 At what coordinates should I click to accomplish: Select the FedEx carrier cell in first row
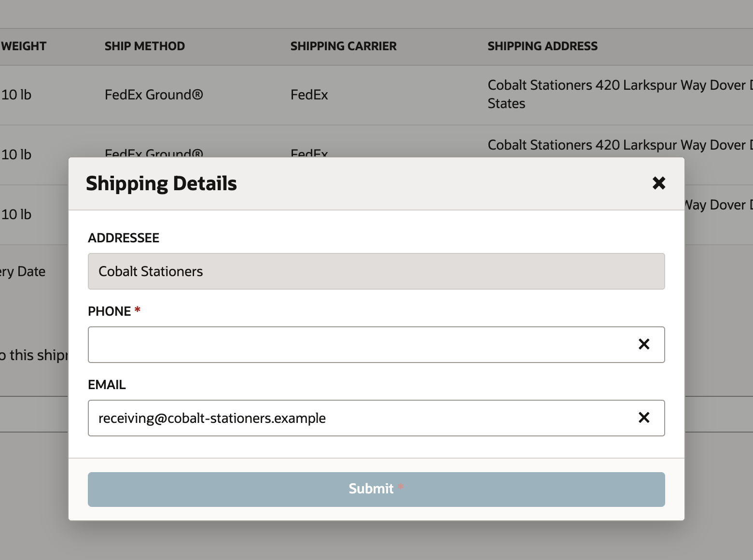click(309, 95)
